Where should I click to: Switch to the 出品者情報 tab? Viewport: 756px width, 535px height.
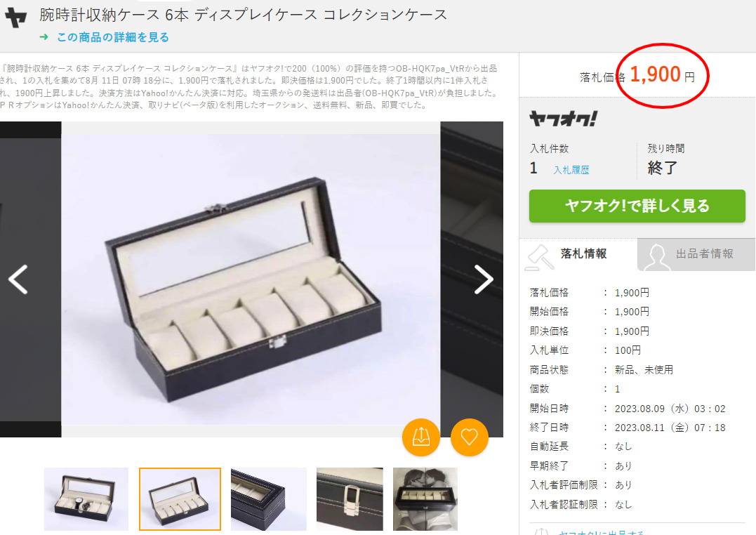[696, 254]
